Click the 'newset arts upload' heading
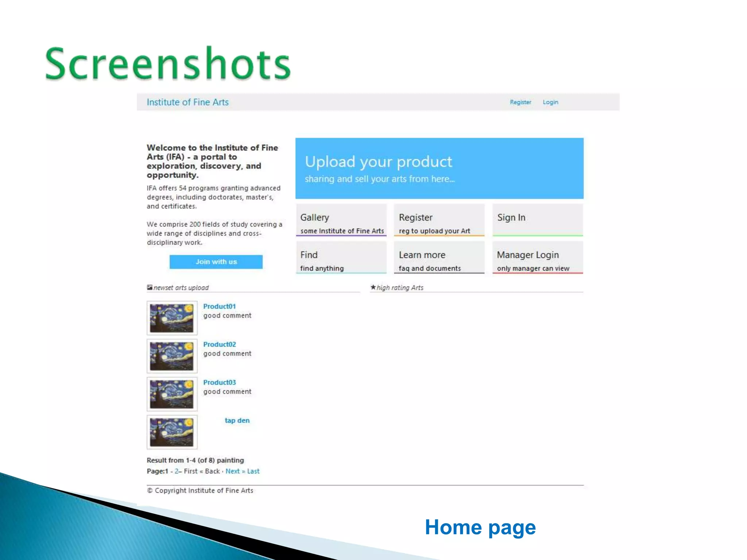 [x=181, y=288]
